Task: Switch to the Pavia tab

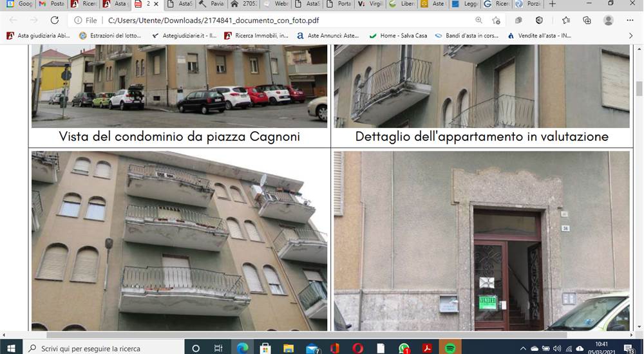Action: coord(212,4)
